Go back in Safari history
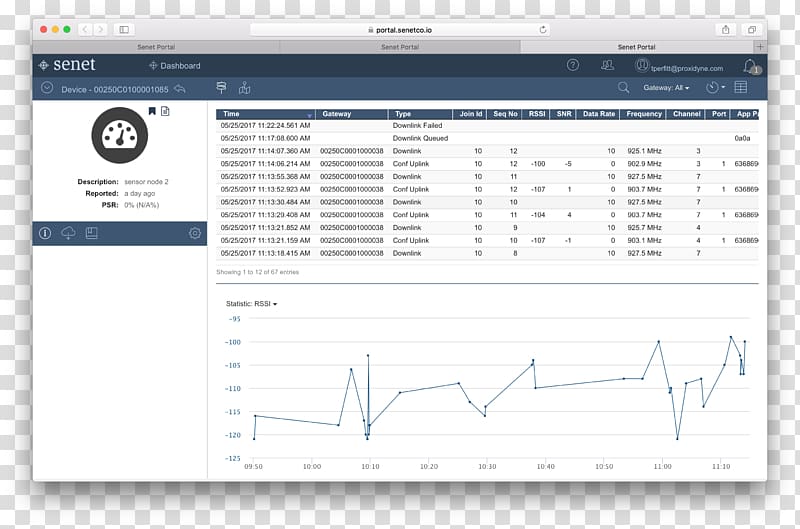Screen dimensions: 800x529 85,30
